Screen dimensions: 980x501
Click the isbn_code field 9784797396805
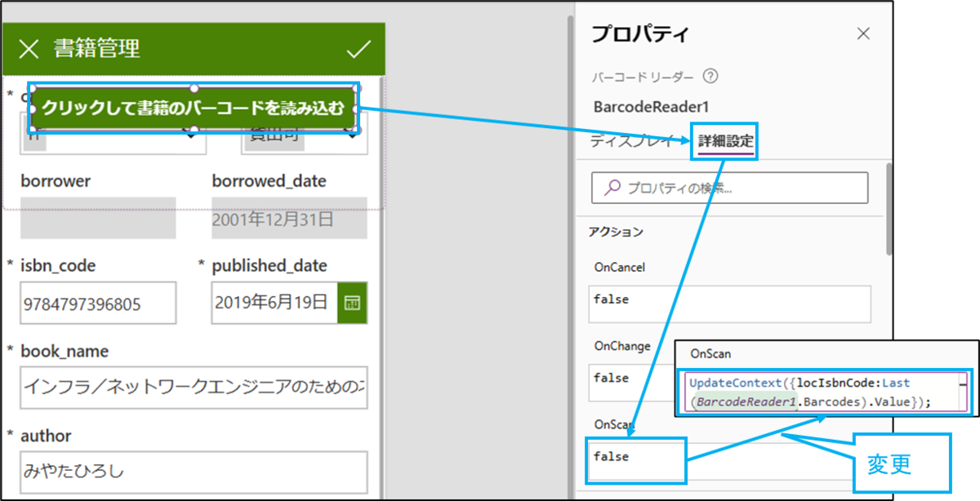click(x=99, y=304)
